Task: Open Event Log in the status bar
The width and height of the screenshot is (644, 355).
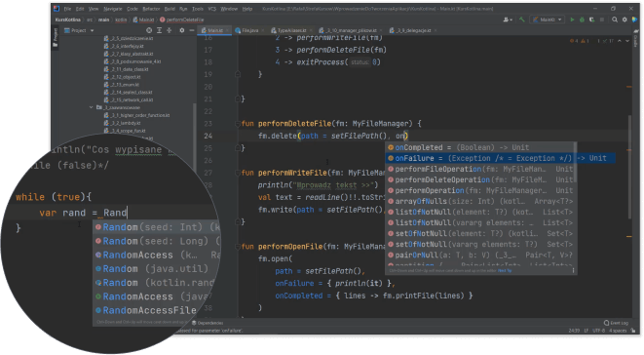Action: [617, 323]
